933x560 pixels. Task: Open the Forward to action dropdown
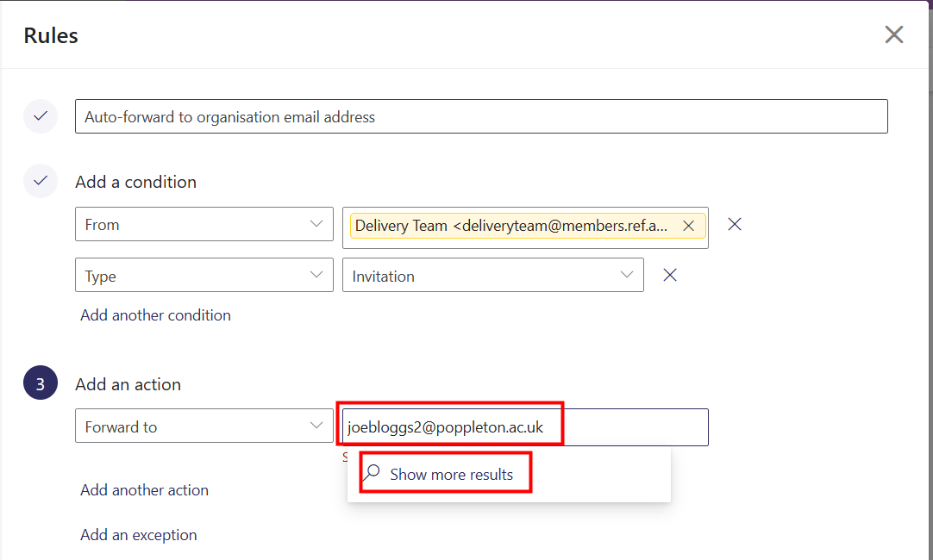[x=204, y=426]
